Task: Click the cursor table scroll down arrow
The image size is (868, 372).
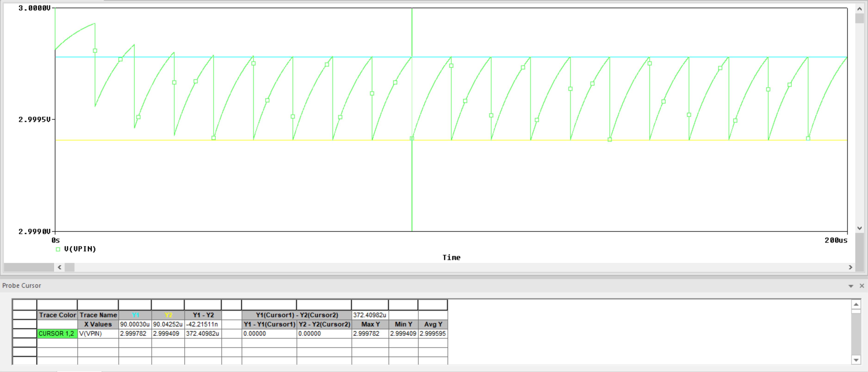Action: tap(856, 360)
